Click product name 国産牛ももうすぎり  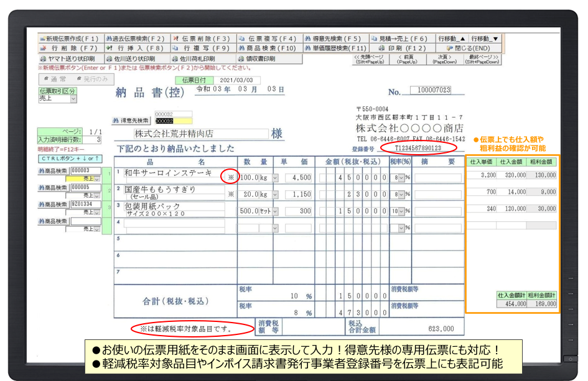click(160, 190)
